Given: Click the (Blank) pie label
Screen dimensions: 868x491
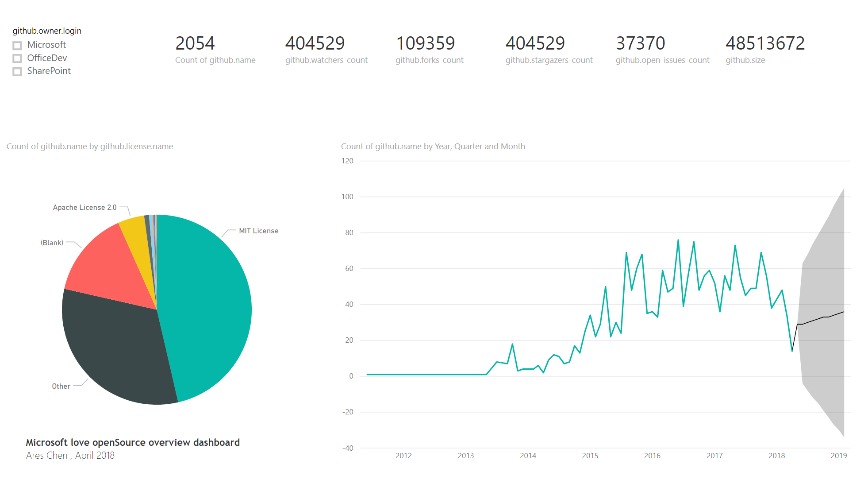Looking at the screenshot, I should coord(52,243).
